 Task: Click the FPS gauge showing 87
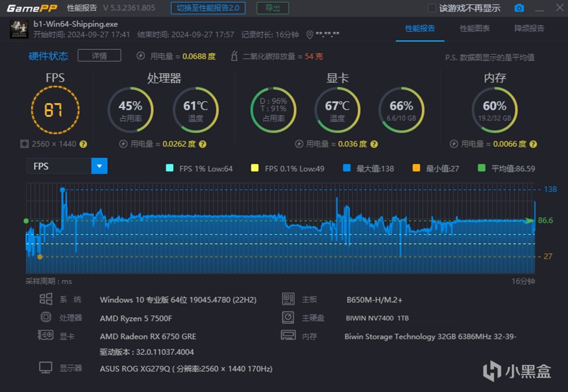point(55,110)
